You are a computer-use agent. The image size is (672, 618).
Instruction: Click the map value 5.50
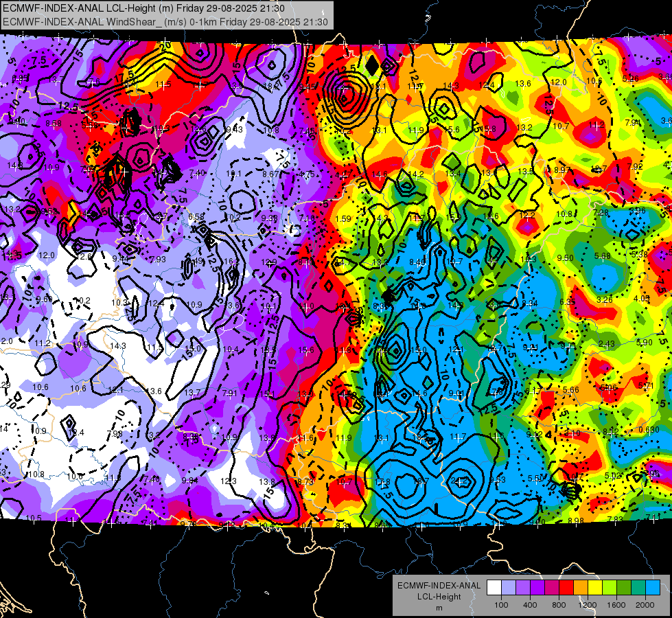click(x=535, y=478)
